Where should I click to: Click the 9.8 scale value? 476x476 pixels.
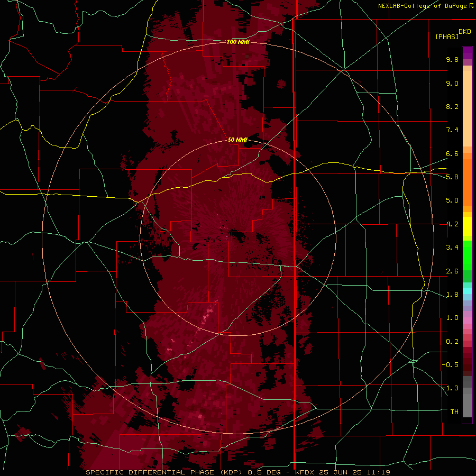coord(452,59)
